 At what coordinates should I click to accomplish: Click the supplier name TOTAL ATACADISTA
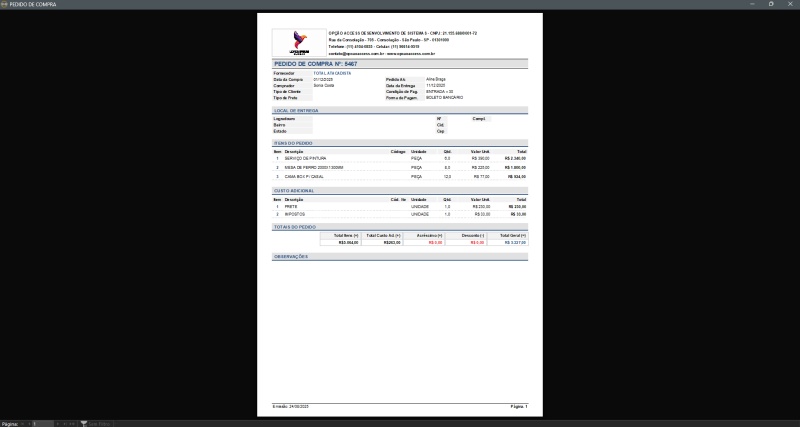329,73
